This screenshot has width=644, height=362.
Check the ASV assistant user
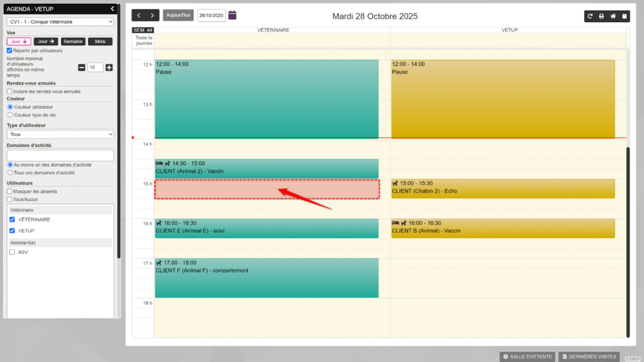[13, 252]
